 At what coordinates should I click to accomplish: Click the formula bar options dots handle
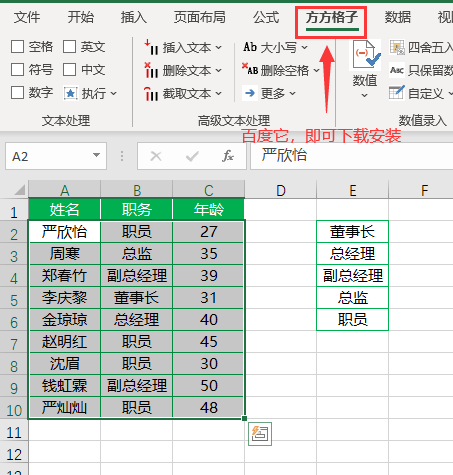click(122, 156)
